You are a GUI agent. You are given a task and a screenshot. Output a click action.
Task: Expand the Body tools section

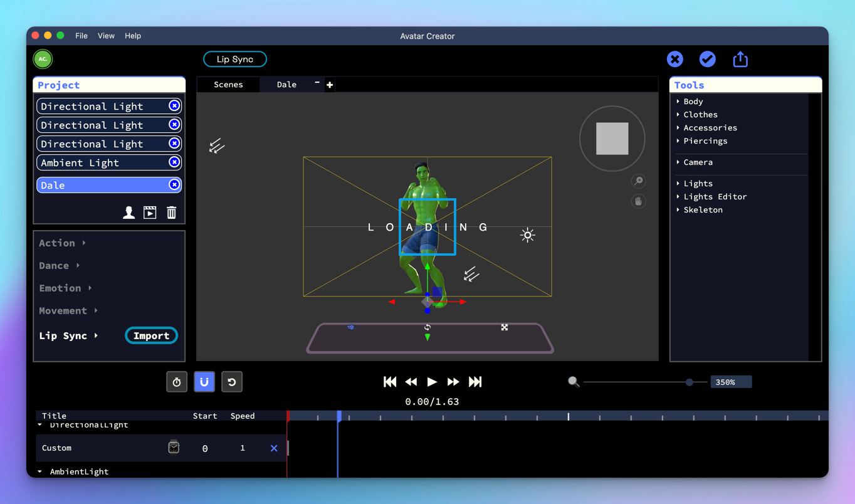[690, 101]
